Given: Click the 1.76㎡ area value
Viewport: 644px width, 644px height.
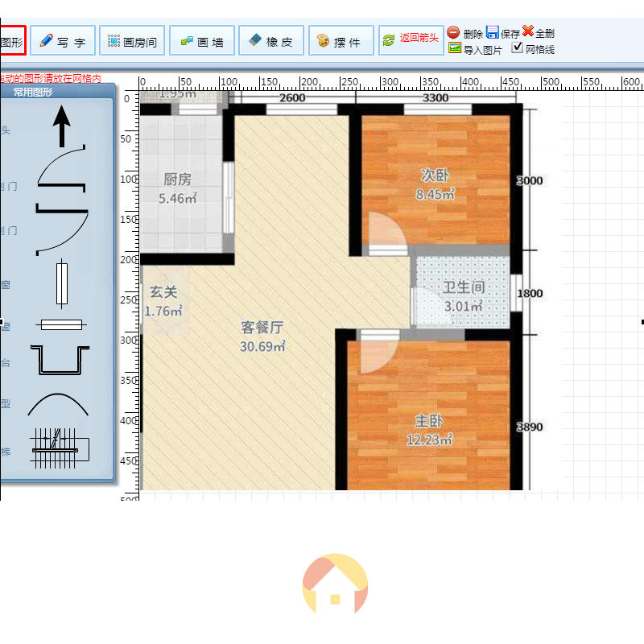Looking at the screenshot, I should [x=163, y=312].
